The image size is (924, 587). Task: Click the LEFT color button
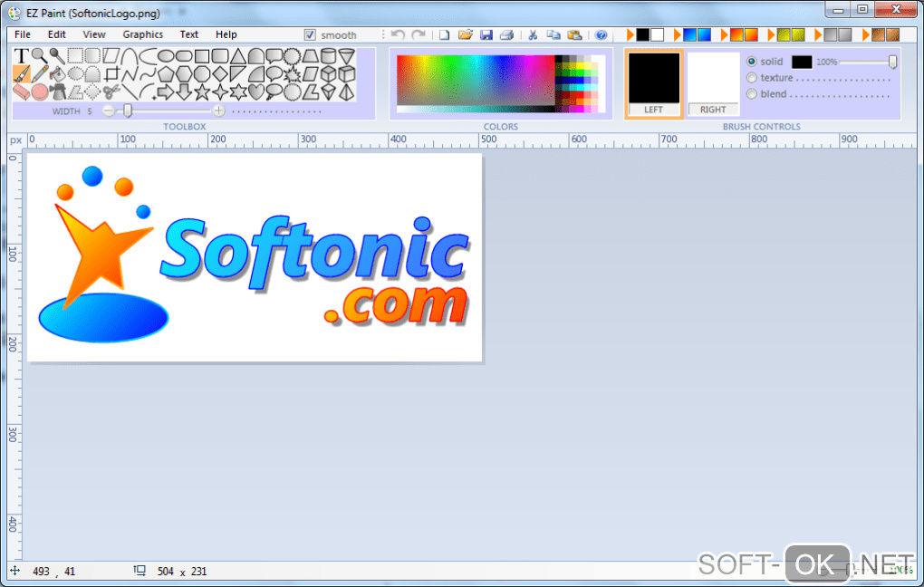(x=653, y=110)
